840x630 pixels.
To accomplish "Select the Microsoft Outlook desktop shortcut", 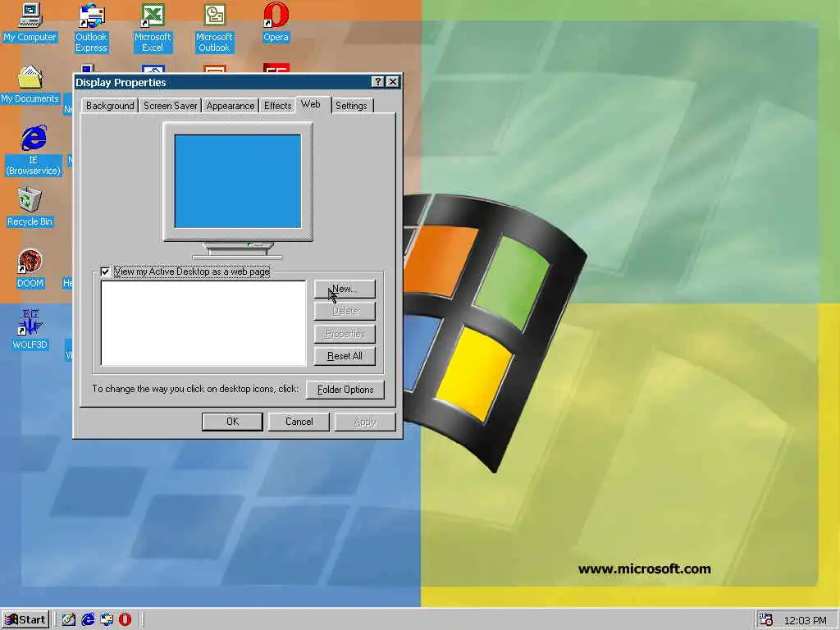I will click(214, 28).
